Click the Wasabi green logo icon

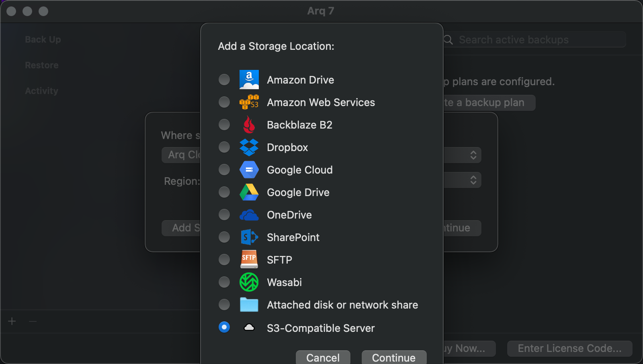click(x=249, y=282)
